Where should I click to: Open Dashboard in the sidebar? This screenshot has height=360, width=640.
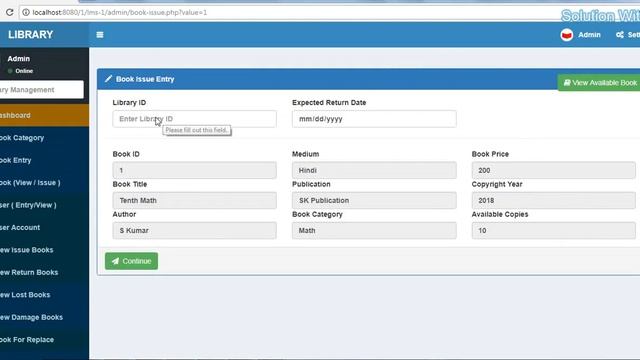[44, 115]
